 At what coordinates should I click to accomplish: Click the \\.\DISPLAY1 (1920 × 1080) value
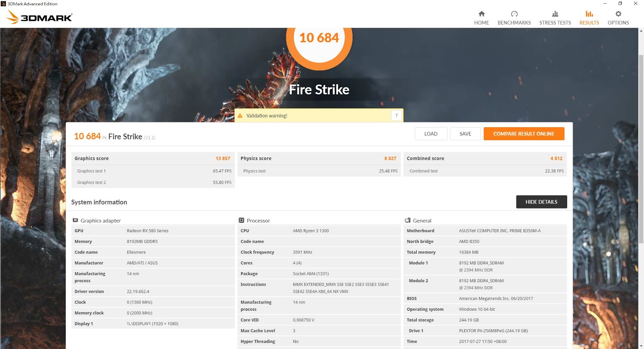153,324
